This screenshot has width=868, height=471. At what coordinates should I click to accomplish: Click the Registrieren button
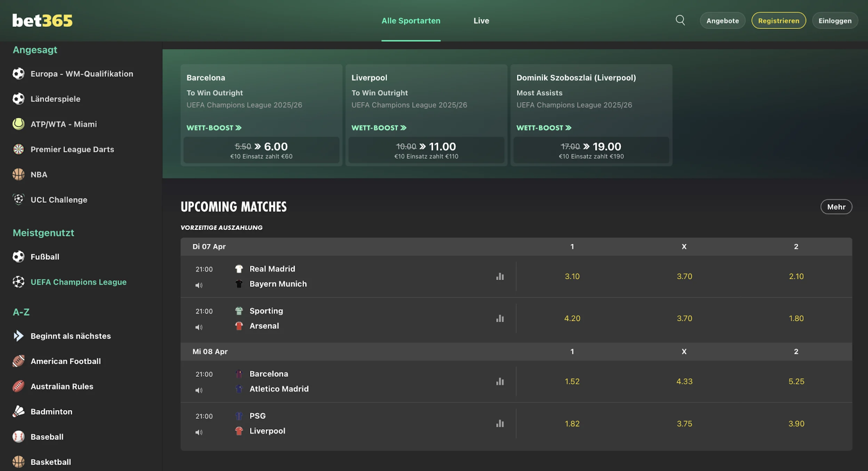coord(778,21)
